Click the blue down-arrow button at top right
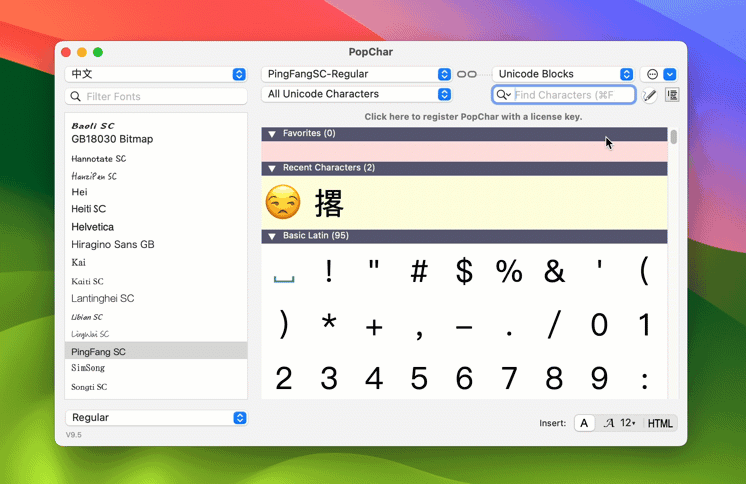This screenshot has height=484, width=746. tap(670, 74)
